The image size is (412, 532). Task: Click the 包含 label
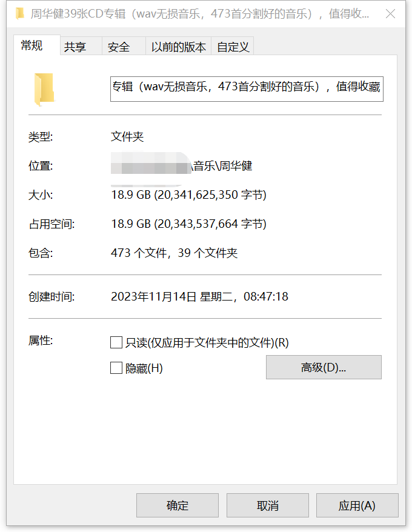41,253
